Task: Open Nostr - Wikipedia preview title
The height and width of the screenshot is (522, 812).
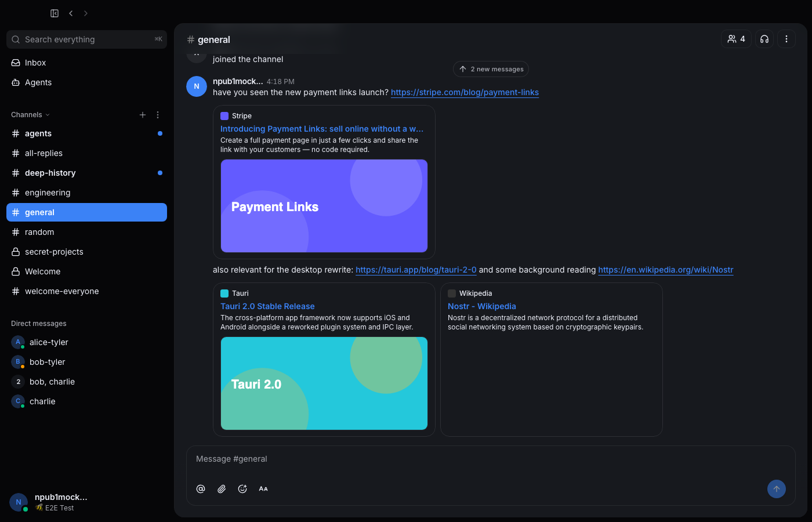Action: [x=482, y=306]
